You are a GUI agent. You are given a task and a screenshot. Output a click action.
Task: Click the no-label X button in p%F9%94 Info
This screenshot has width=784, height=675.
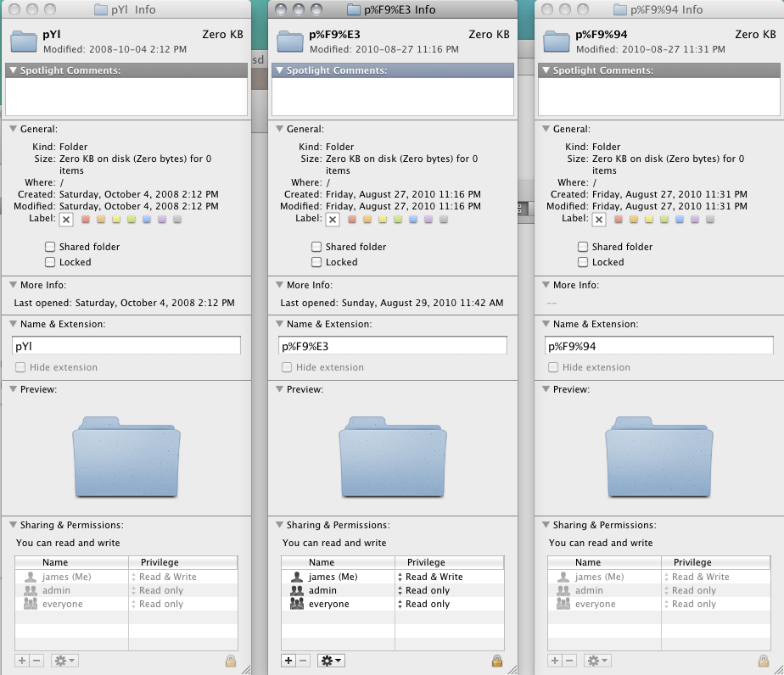(x=599, y=220)
